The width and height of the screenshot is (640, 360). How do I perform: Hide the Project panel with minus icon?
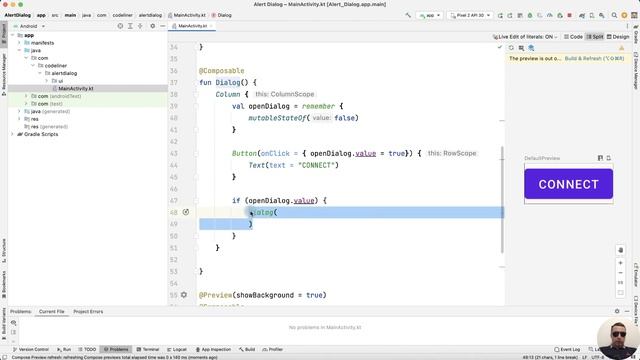point(162,26)
